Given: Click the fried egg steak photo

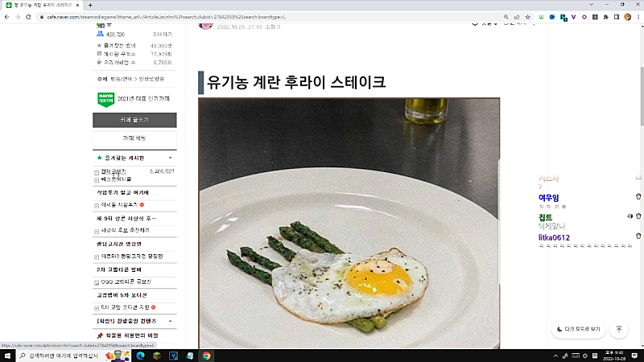Looking at the screenshot, I should pos(349,224).
